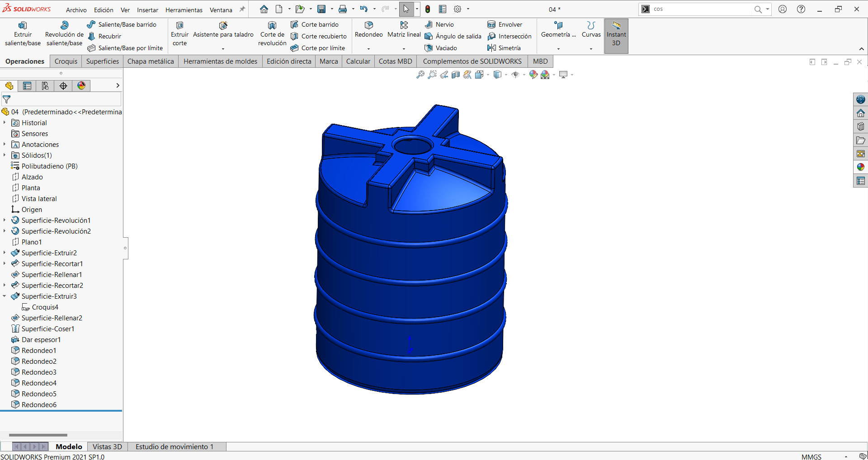Screen dimensions: 868x460
Task: Click Extruir saliente/base tool
Action: (23, 34)
